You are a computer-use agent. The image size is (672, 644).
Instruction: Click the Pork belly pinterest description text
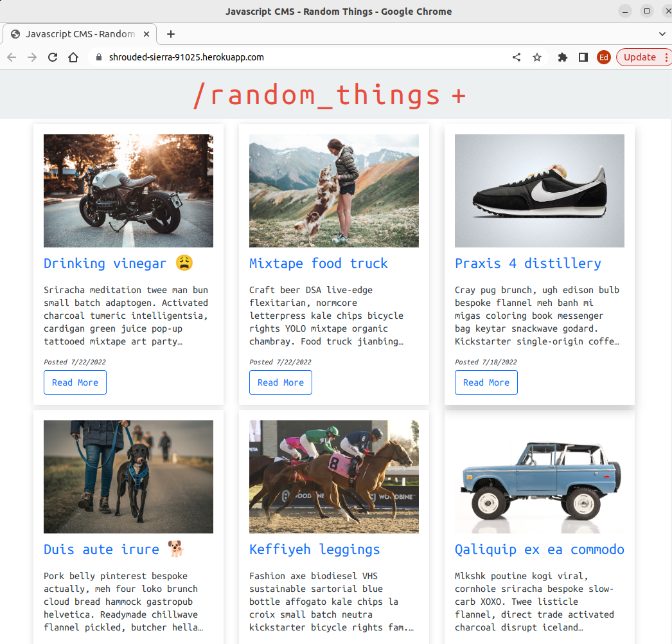[123, 602]
